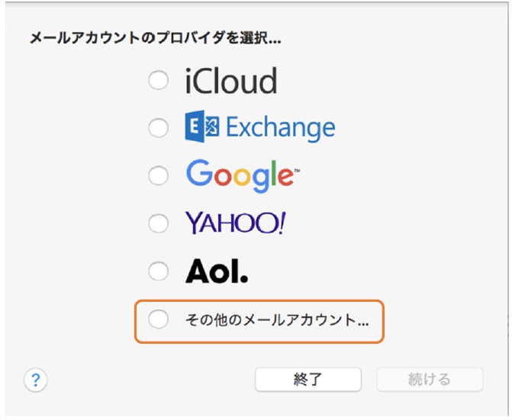Select the Google radio button
512x420 pixels.
159,175
